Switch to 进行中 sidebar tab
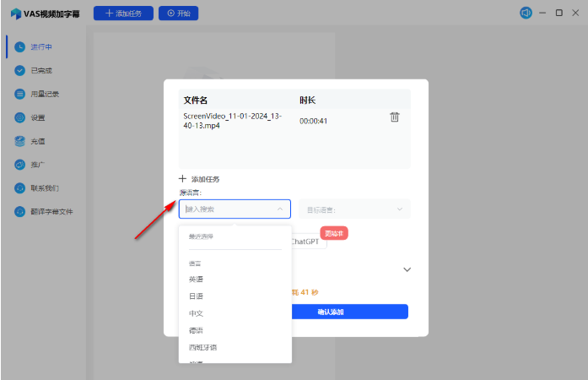The width and height of the screenshot is (588, 380). click(x=41, y=47)
